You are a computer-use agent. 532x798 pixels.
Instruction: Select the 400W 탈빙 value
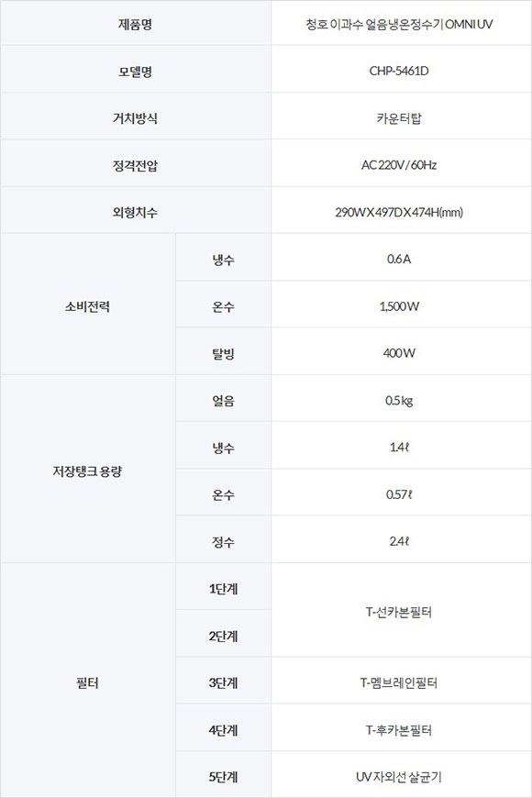click(x=399, y=353)
